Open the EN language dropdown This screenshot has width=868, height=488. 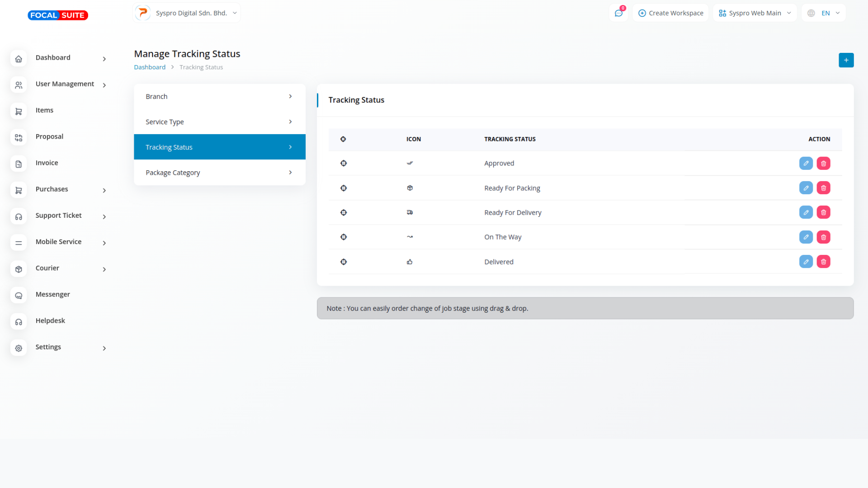tap(823, 13)
